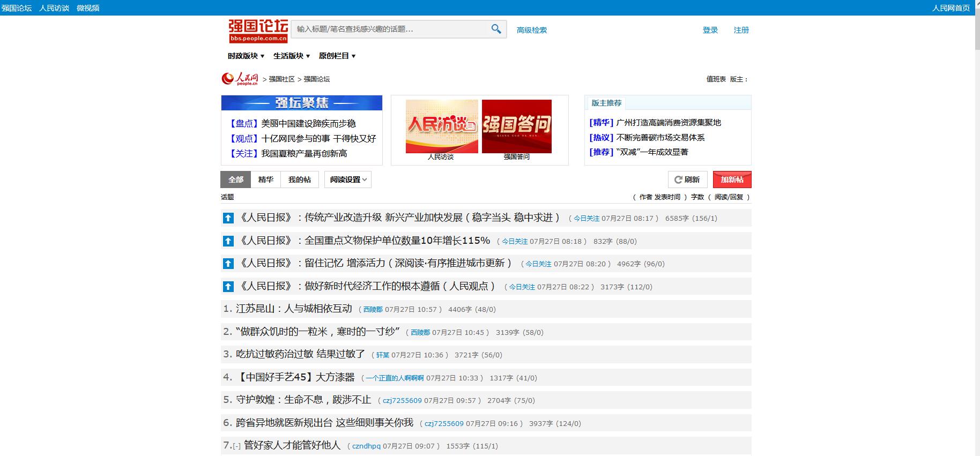The width and height of the screenshot is (980, 456).
Task: Click 强国论坛 in the breadcrumb
Action: click(x=317, y=79)
